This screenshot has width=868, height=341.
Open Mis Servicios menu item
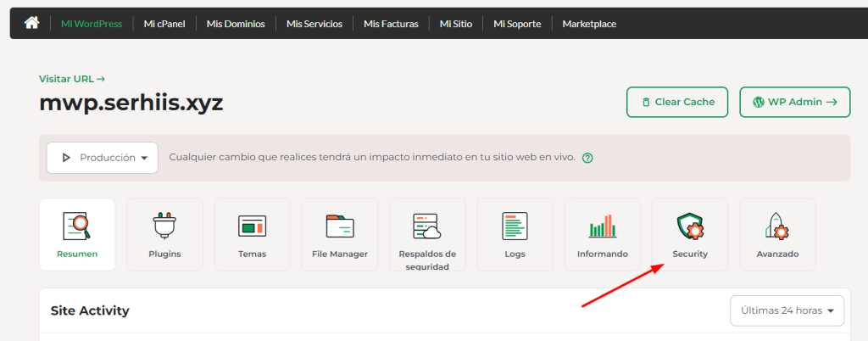click(314, 24)
